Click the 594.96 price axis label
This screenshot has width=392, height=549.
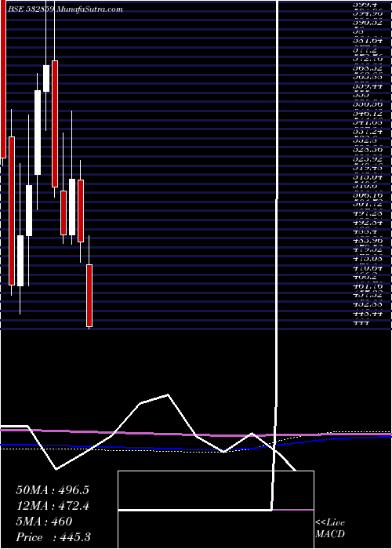coord(368,14)
